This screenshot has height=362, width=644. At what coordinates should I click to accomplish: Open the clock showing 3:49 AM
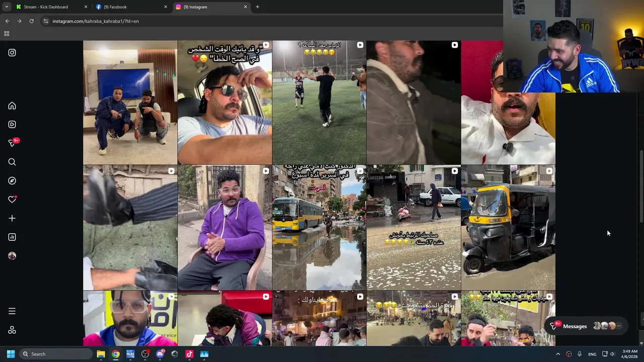tap(630, 354)
